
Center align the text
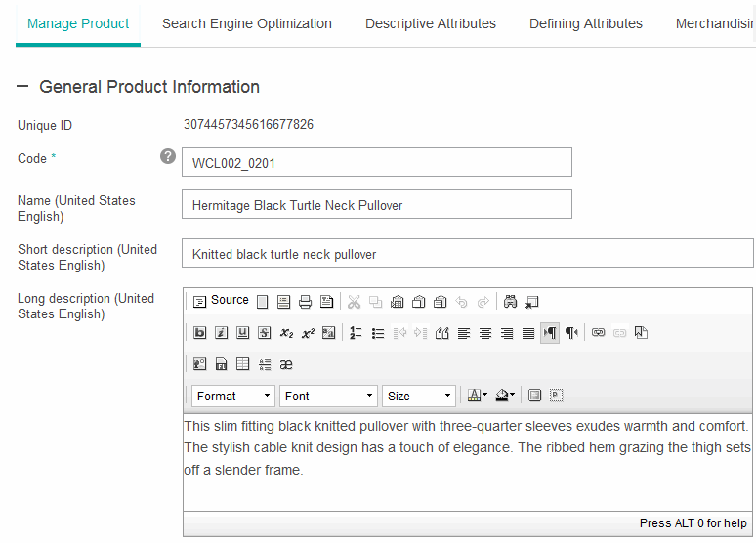[485, 333]
